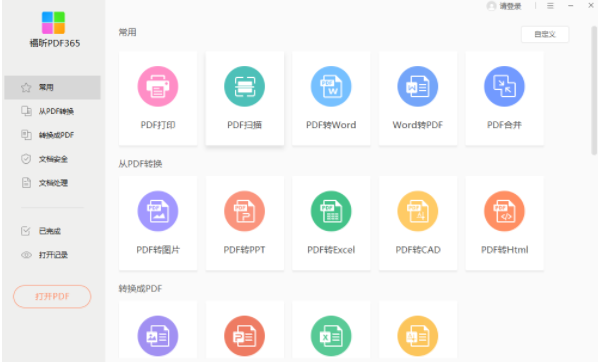
Task: Launch the PDF转Word converter
Action: [x=331, y=98]
